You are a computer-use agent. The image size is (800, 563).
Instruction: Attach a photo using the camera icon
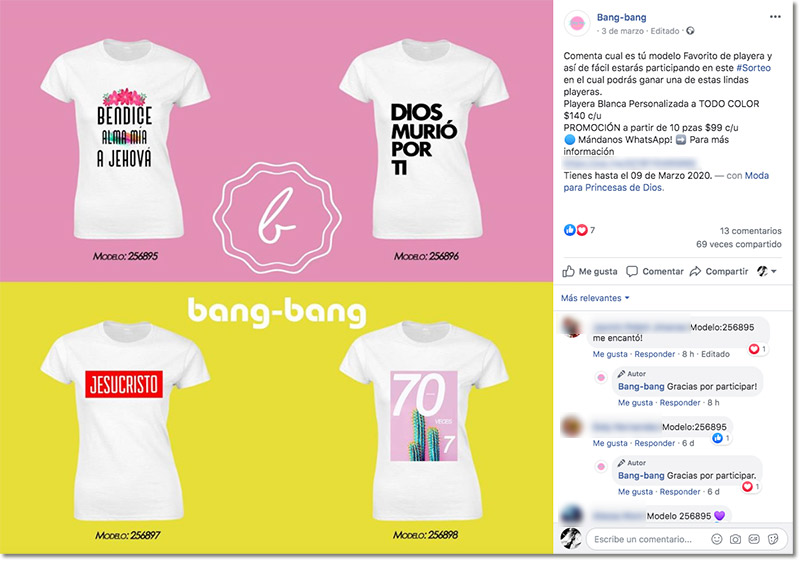[x=736, y=539]
